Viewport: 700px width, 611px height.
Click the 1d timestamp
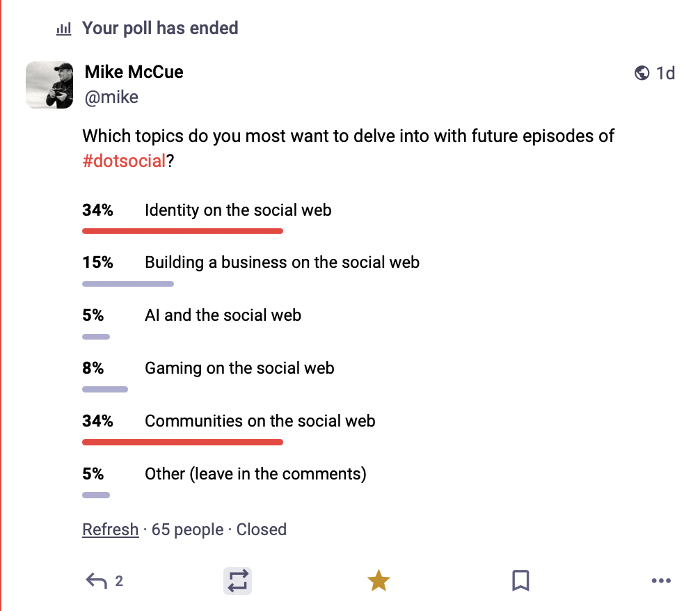(666, 73)
